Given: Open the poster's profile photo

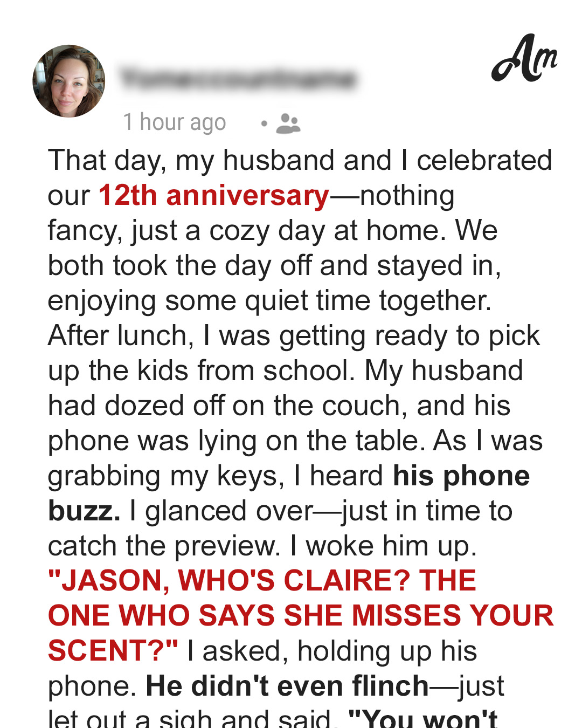Looking at the screenshot, I should (x=69, y=81).
